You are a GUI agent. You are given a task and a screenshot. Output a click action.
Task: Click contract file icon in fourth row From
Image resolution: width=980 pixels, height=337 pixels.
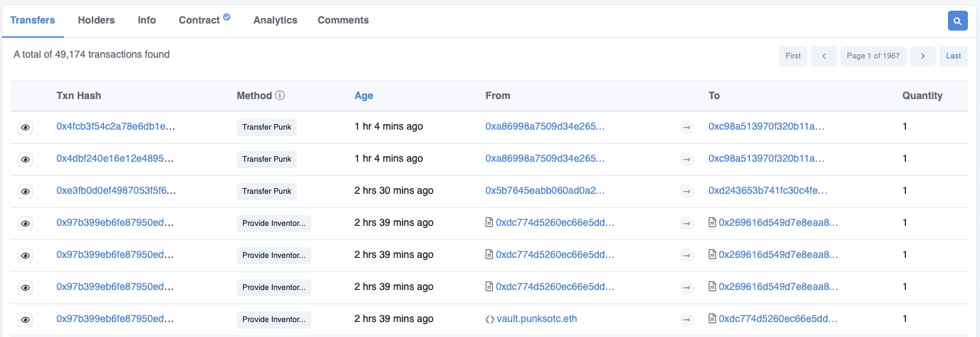pyautogui.click(x=489, y=223)
